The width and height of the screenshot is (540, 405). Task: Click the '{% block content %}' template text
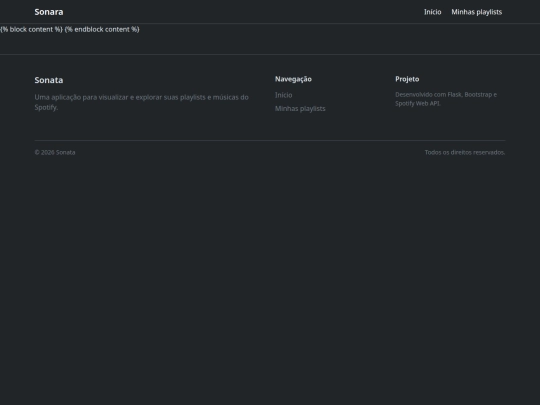tap(31, 29)
